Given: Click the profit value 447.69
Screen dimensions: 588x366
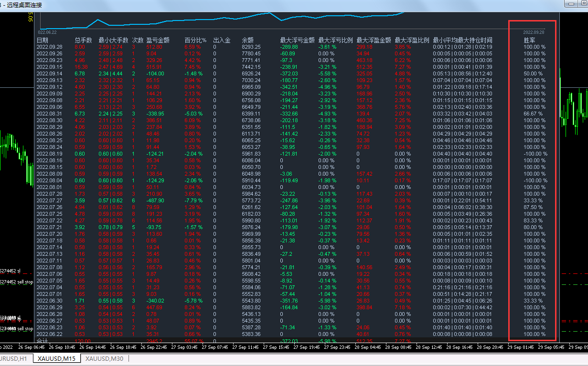Looking at the screenshot, I should tap(154, 307).
